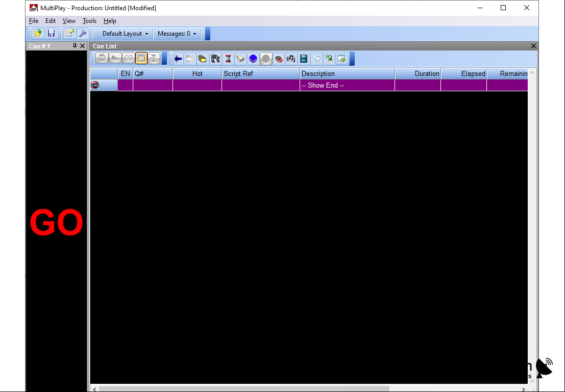
Task: Toggle the collapse arrows toolbar button
Action: (154, 58)
